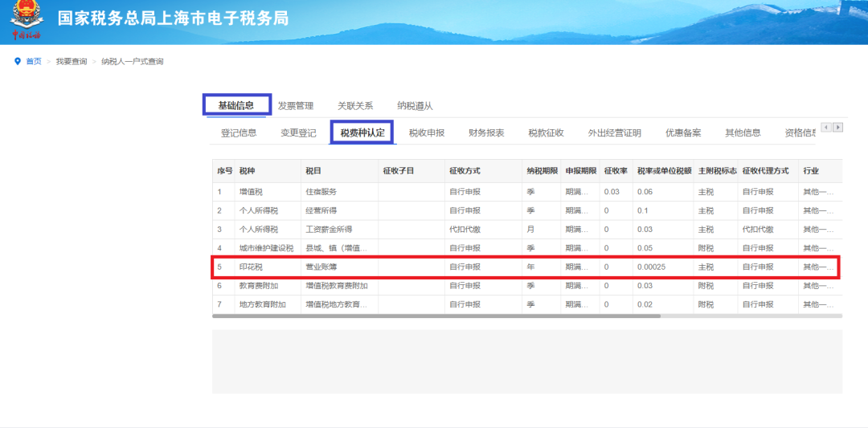
Task: Click the 序号 column header
Action: [x=224, y=171]
